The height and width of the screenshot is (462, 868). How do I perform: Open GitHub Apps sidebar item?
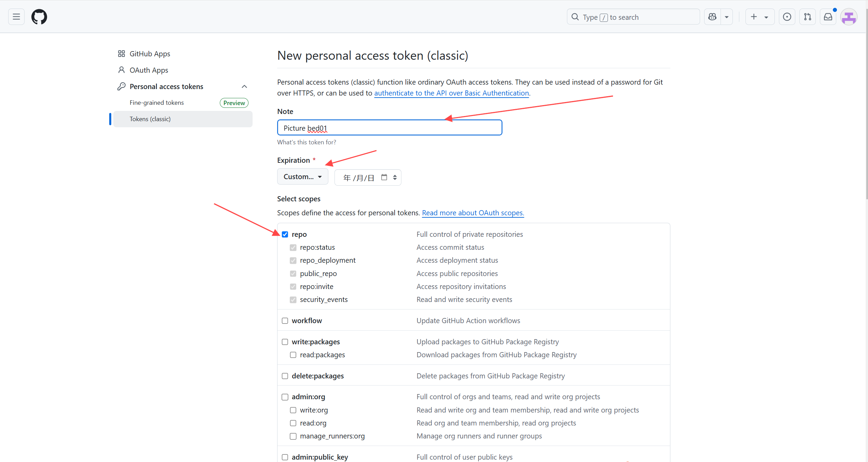pyautogui.click(x=150, y=54)
